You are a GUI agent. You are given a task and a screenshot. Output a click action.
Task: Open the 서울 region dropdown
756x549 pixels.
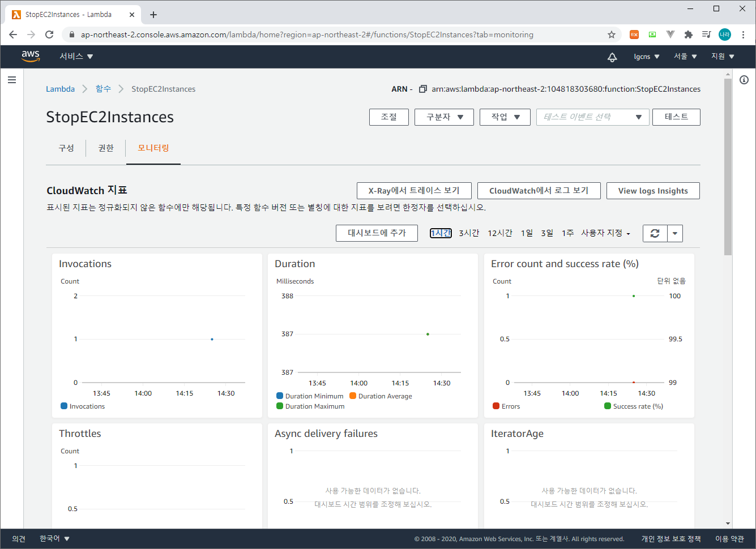[x=685, y=57]
